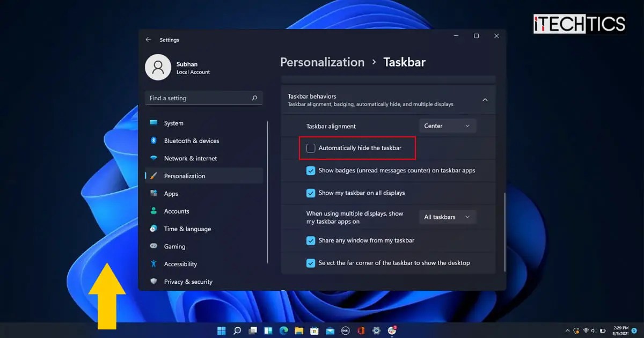The width and height of the screenshot is (644, 338).
Task: Open File Explorer from taskbar
Action: [299, 331]
